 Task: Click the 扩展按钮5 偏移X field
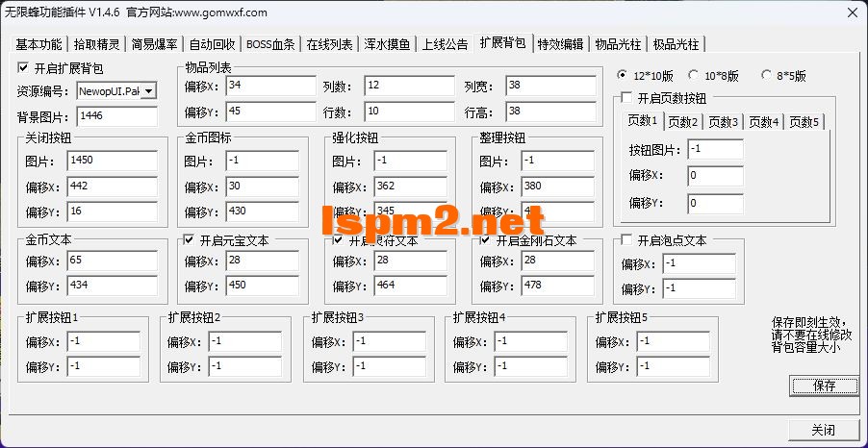point(674,342)
